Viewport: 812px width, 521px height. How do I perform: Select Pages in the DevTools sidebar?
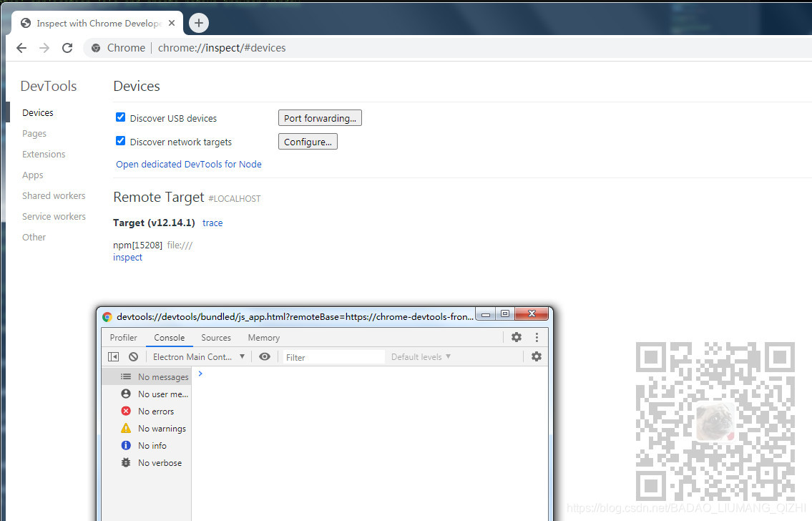[x=34, y=134]
